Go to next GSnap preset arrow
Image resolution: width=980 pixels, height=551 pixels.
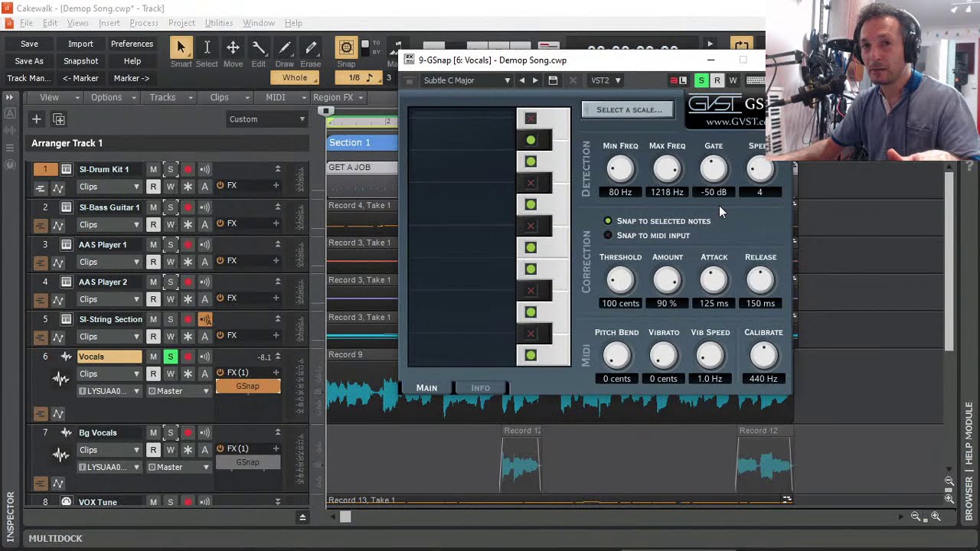click(535, 80)
